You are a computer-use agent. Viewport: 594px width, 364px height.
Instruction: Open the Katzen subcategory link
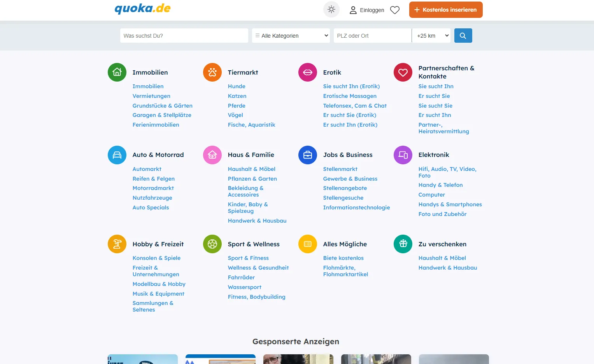tap(237, 96)
